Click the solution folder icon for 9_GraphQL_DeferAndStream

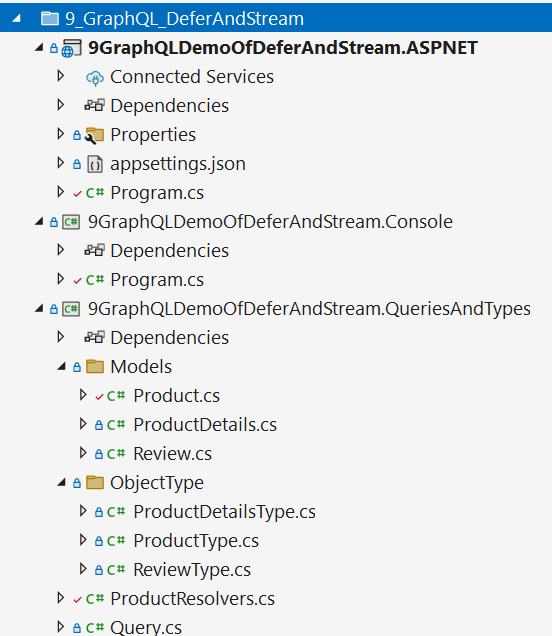pos(50,19)
